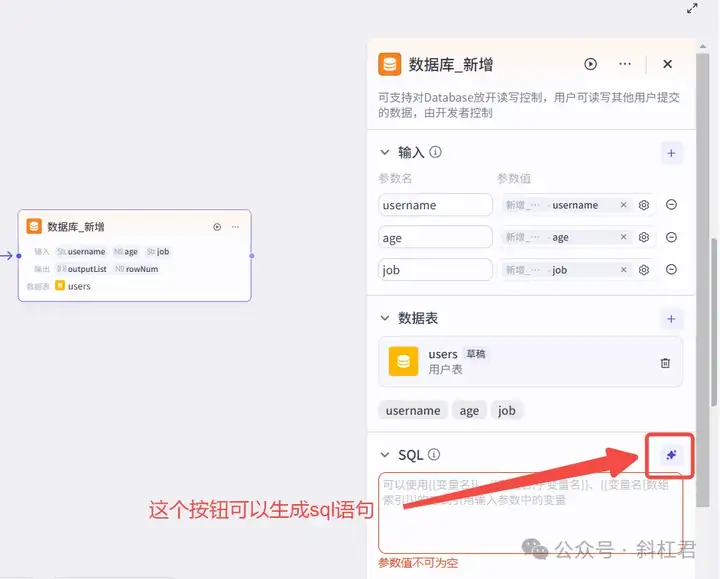This screenshot has width=720, height=579.
Task: Click the node's right output port
Action: [252, 256]
